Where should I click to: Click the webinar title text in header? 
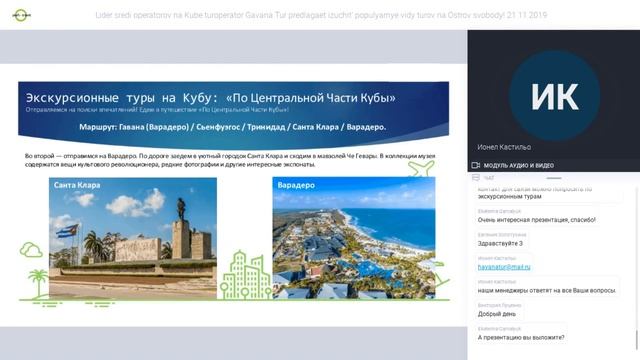click(x=321, y=15)
